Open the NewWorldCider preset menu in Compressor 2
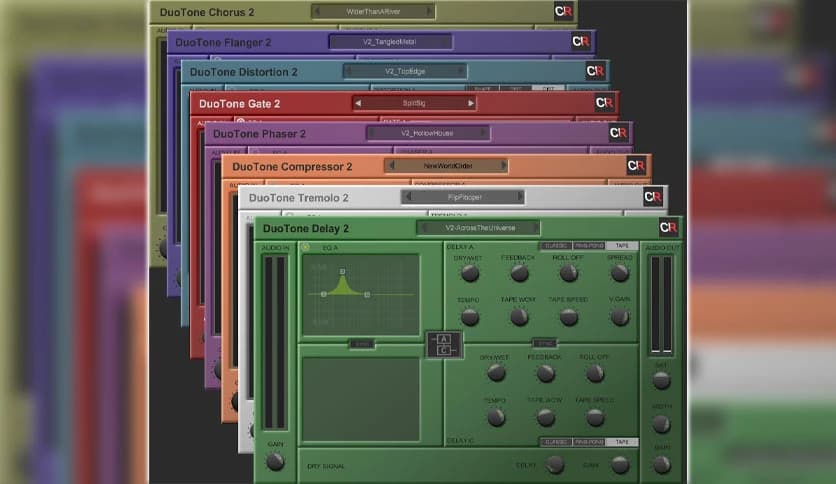836x484 pixels. pos(447,166)
